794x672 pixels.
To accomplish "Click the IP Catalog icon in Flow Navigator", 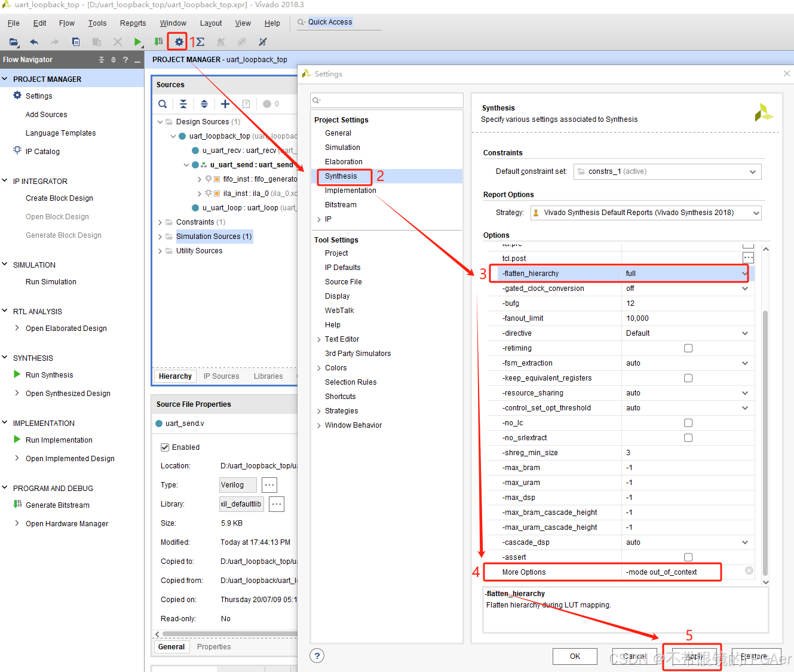I will coord(17,151).
